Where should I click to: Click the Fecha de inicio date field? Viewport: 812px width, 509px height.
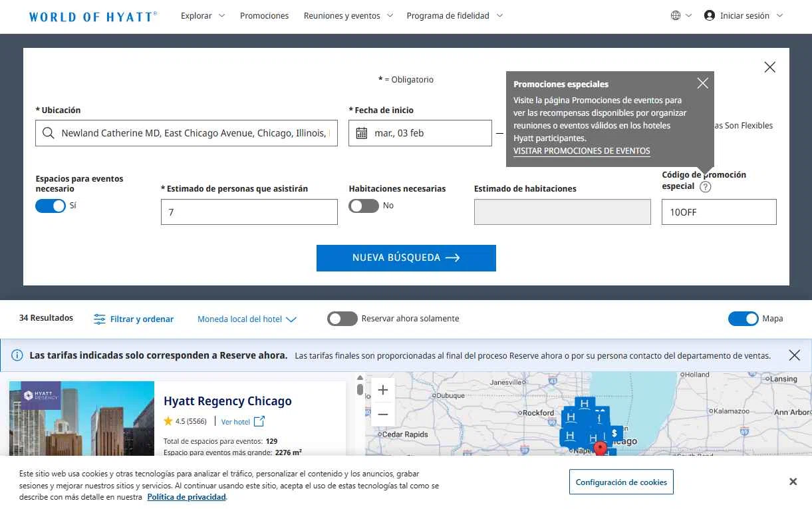[420, 133]
